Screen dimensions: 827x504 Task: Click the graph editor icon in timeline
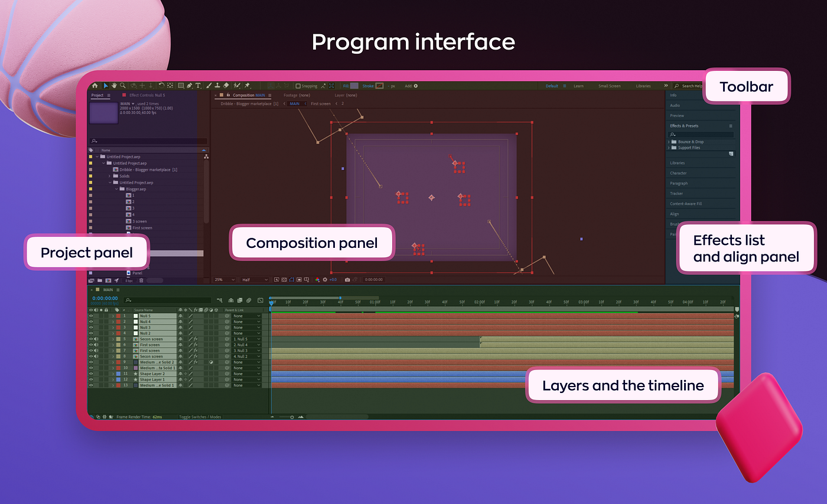click(x=260, y=300)
